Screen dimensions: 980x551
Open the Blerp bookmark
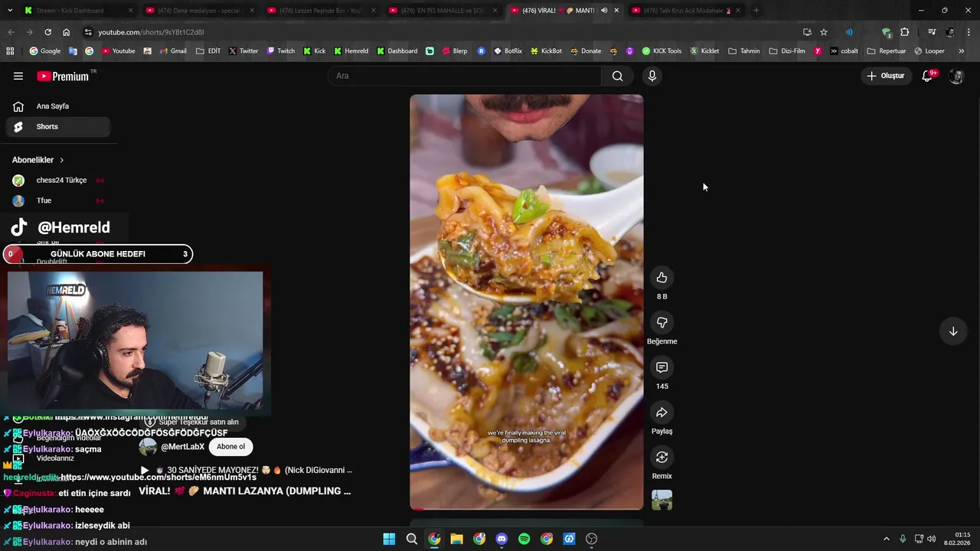454,51
